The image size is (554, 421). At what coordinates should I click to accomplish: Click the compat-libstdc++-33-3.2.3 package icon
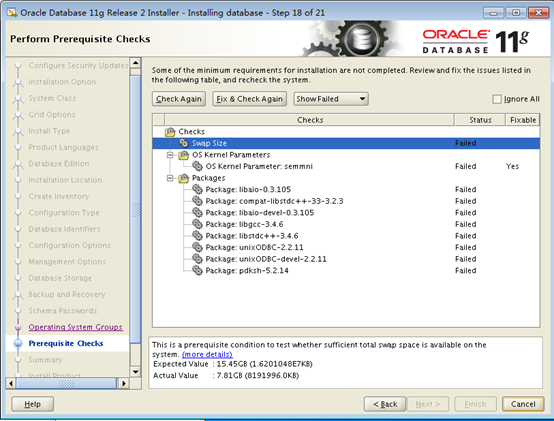[x=197, y=201]
